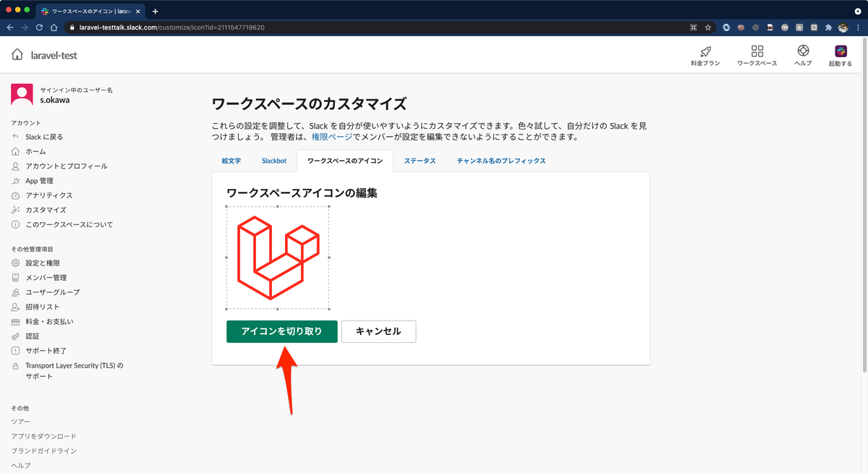Open the extensions puzzle icon
The image size is (868, 474).
[x=828, y=27]
